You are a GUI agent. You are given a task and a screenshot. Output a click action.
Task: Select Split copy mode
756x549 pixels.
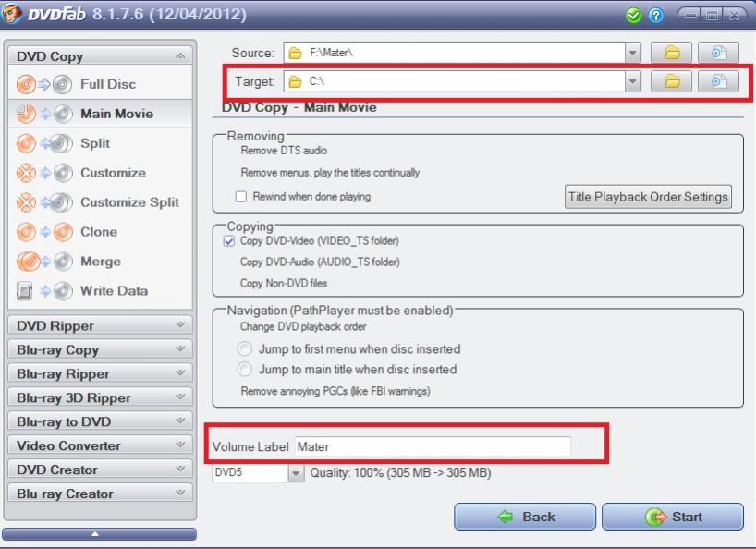tap(101, 143)
